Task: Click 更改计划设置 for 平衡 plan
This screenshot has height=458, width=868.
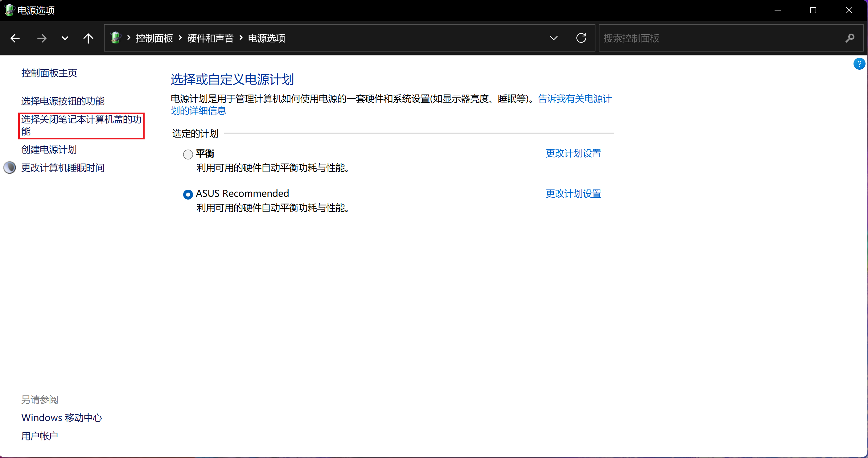Action: (574, 153)
